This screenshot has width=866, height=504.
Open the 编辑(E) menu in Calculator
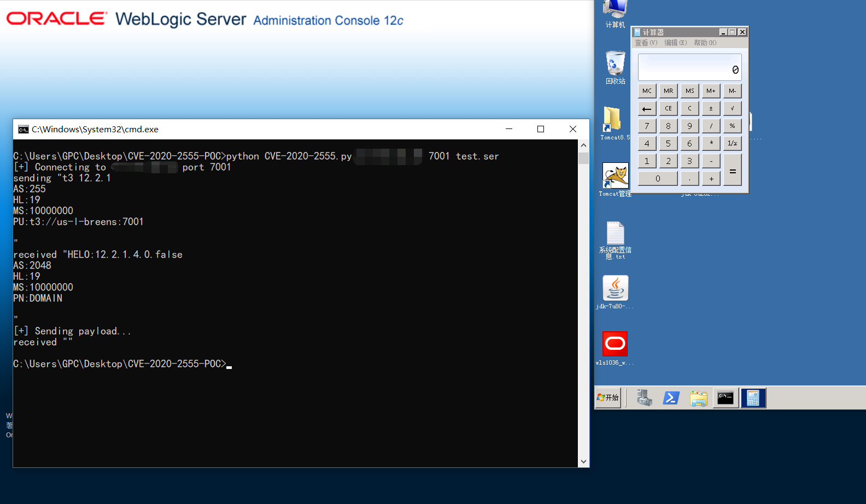(675, 43)
